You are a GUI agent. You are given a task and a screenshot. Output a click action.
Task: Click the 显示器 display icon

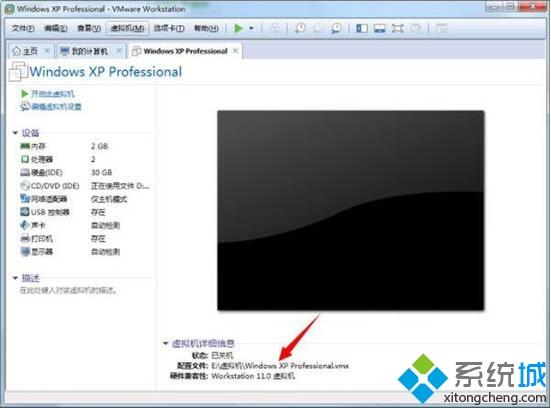pyautogui.click(x=25, y=252)
